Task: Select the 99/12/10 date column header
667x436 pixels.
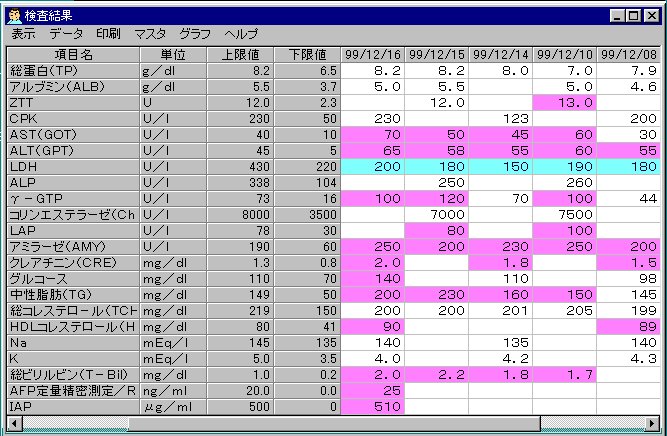Action: [566, 54]
